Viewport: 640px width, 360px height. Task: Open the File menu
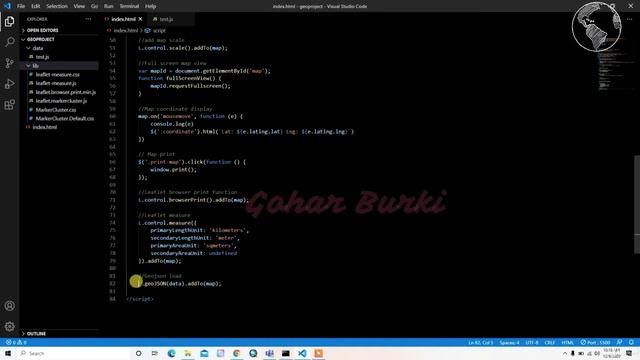point(21,6)
